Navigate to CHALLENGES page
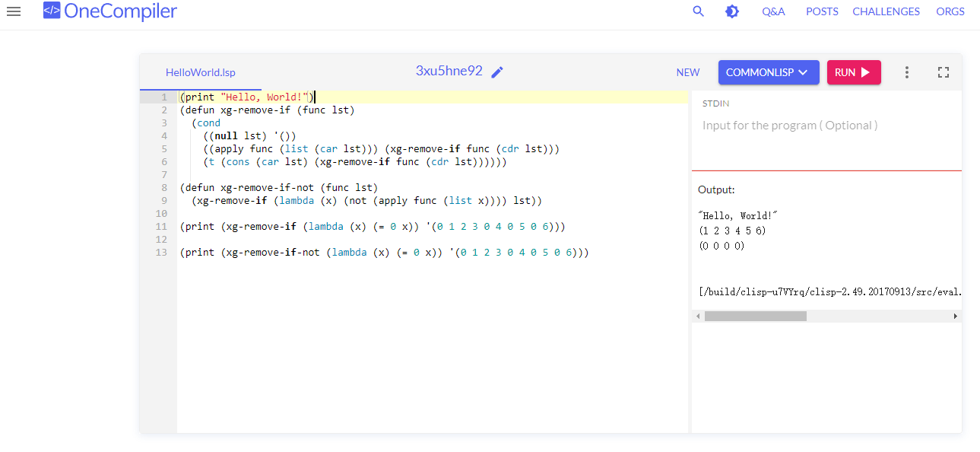The height and width of the screenshot is (452, 980). 886,11
